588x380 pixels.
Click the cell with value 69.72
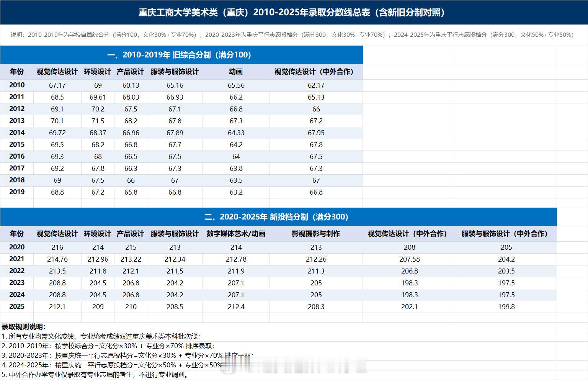click(x=57, y=133)
